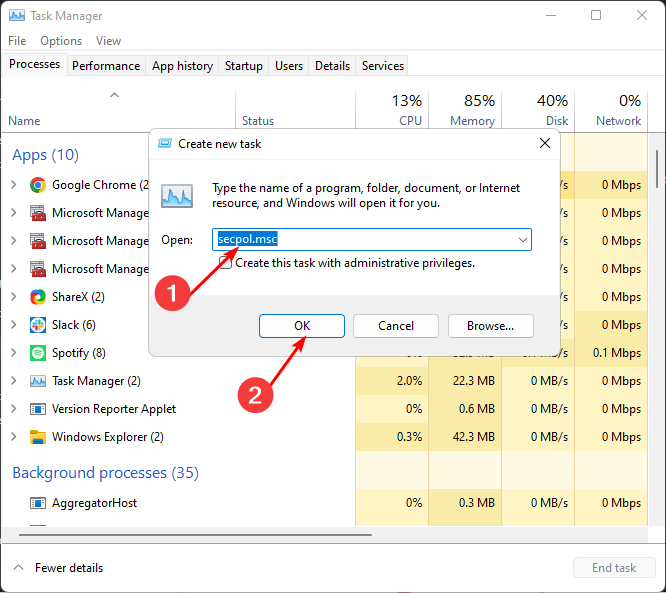Switch to the Performance tab
The height and width of the screenshot is (593, 666).
coord(106,66)
